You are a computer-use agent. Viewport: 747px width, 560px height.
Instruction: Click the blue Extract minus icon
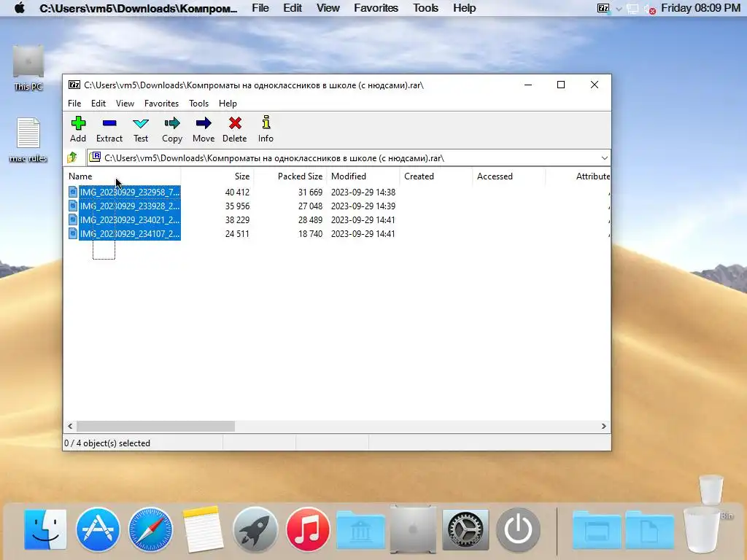[x=109, y=123]
